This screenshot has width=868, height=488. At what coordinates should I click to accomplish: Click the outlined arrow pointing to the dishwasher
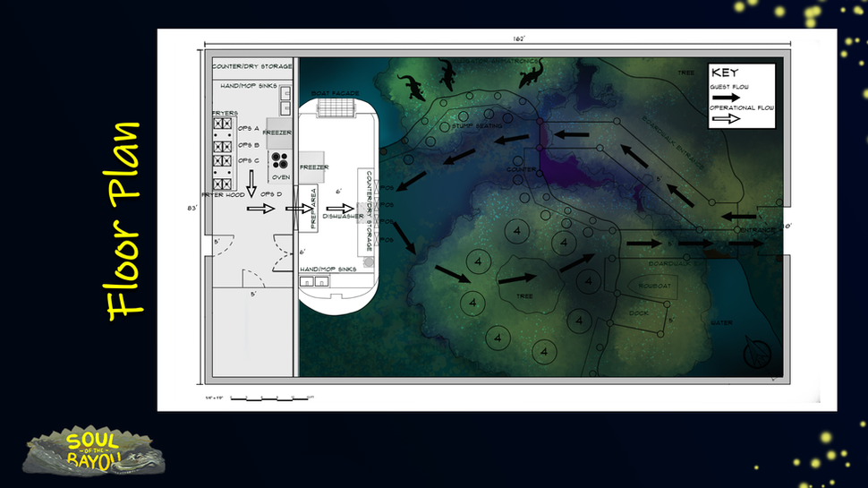pyautogui.click(x=340, y=209)
